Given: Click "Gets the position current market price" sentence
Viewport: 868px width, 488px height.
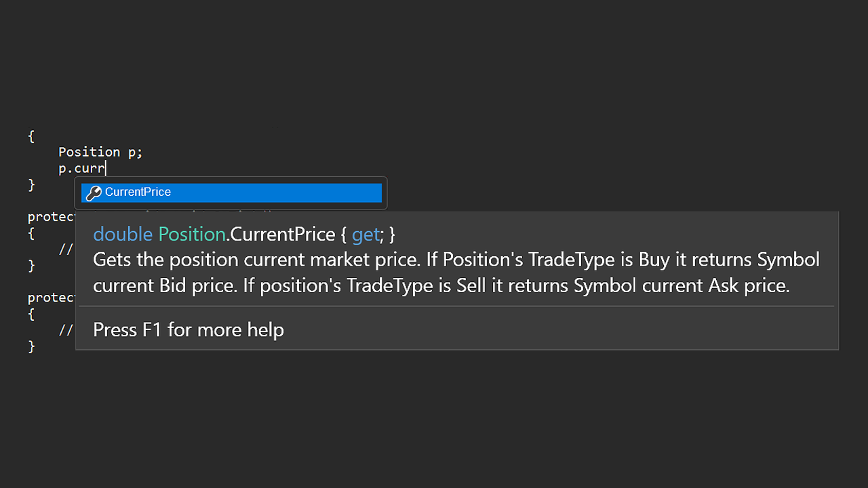Looking at the screenshot, I should 257,260.
